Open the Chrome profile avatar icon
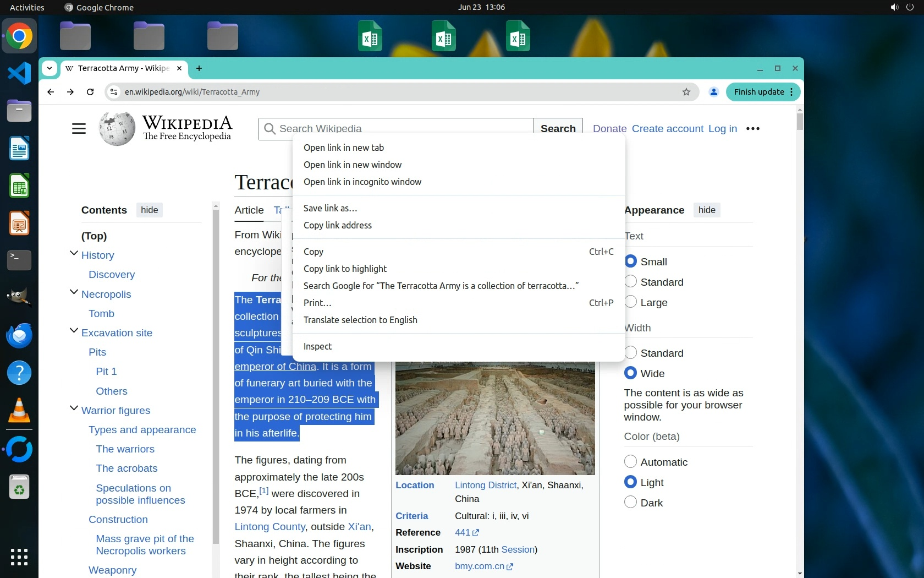This screenshot has height=578, width=924. 713,92
